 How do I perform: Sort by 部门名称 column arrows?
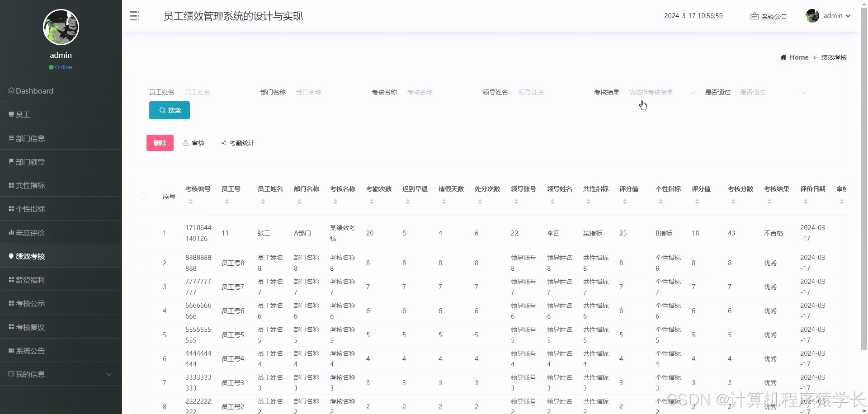point(299,202)
